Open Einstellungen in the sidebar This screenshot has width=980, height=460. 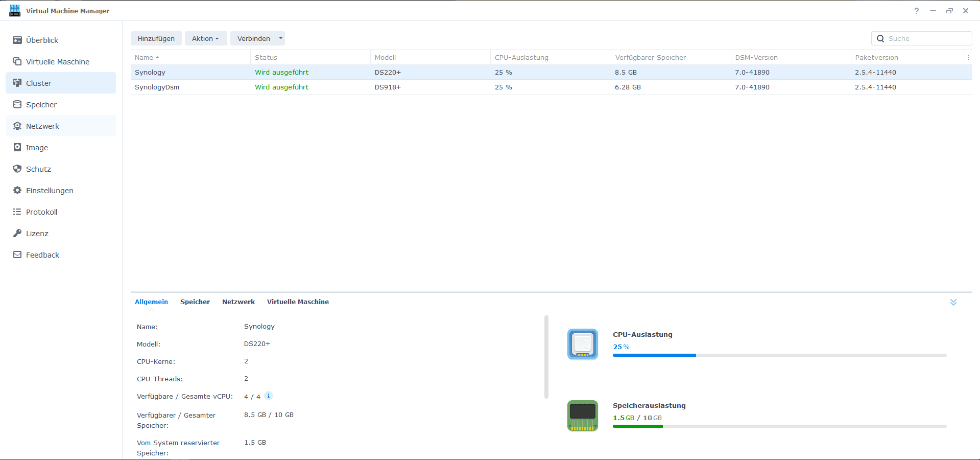click(x=61, y=190)
